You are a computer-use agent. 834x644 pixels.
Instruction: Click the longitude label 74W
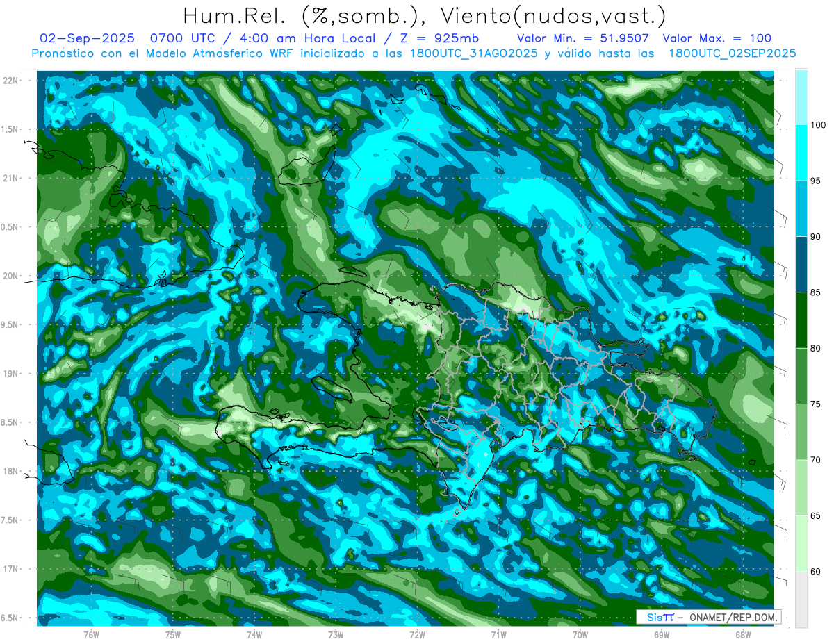pyautogui.click(x=254, y=635)
